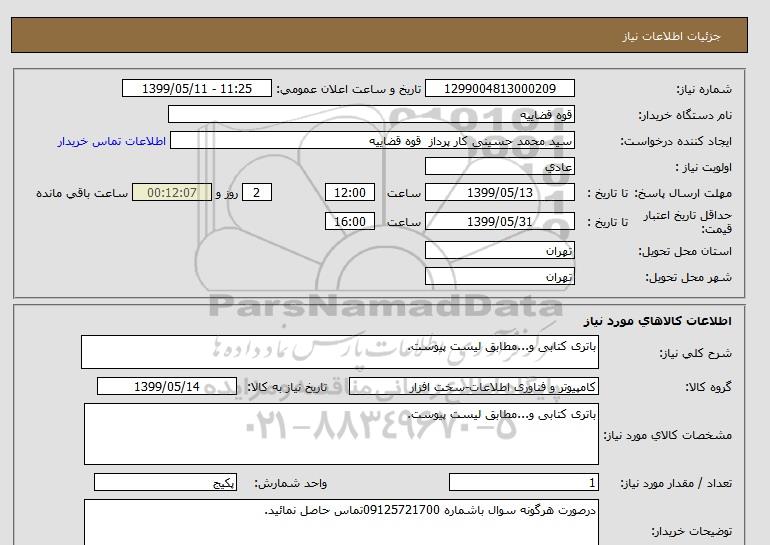Image resolution: width=770 pixels, height=545 pixels.
Task: Click the شرح کلی نیاز label
Action: click(695, 353)
